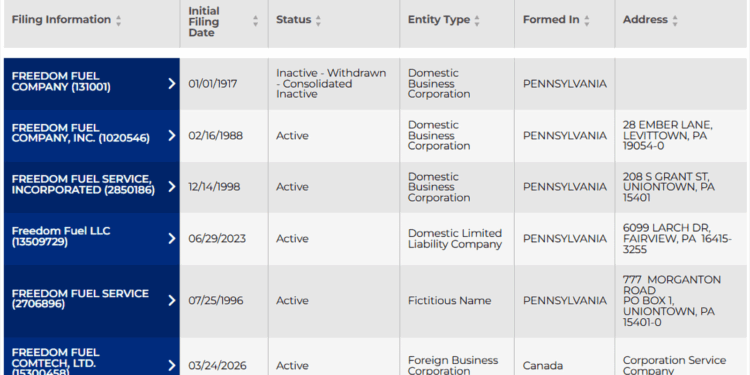Open the Freedom Fuel LLC (13509729) entry
The image size is (750, 375).
click(x=61, y=236)
